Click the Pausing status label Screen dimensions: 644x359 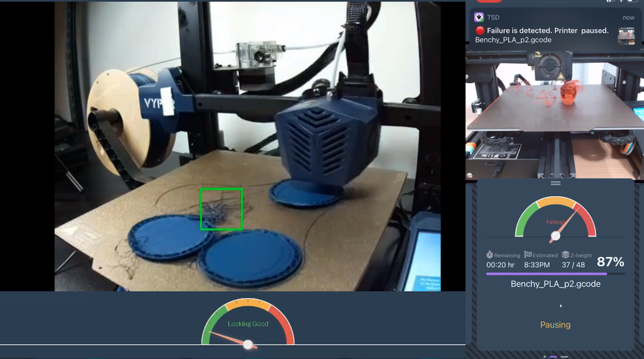point(555,325)
